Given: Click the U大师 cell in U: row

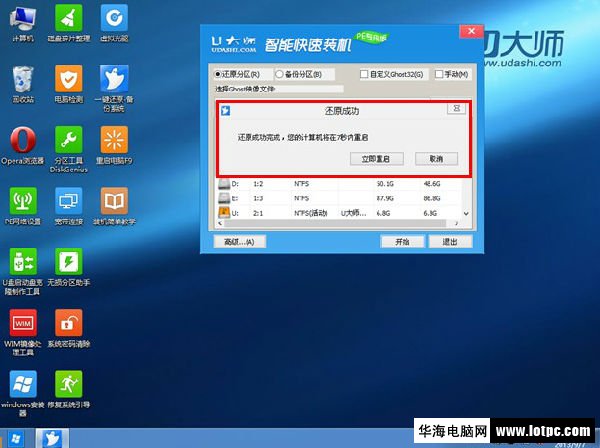Looking at the screenshot, I should 354,213.
